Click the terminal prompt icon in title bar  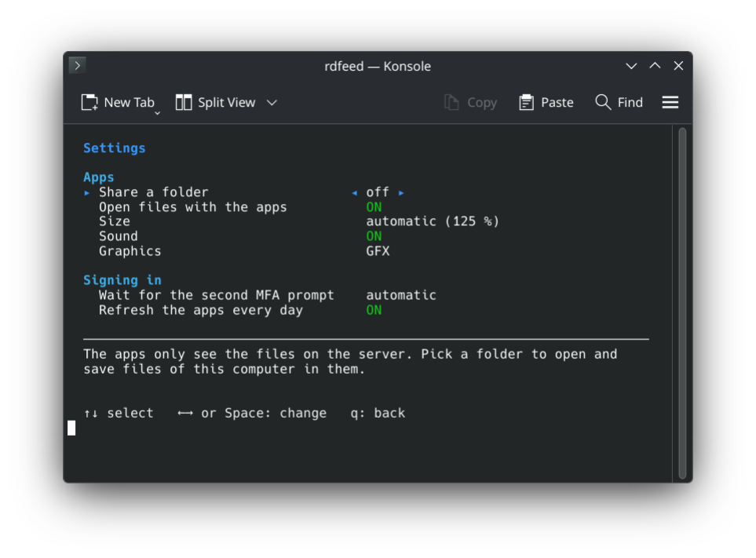pyautogui.click(x=78, y=66)
